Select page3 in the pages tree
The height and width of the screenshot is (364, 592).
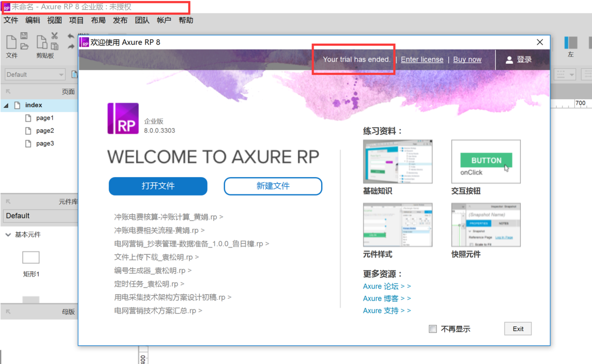pyautogui.click(x=45, y=144)
